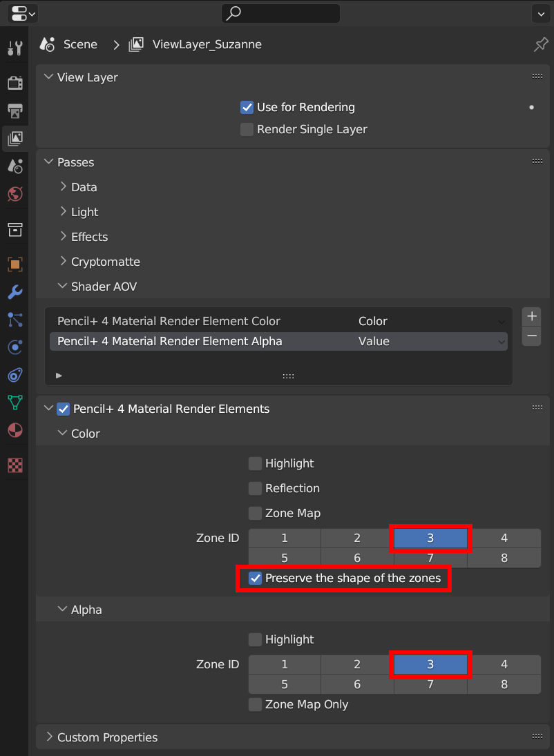Image resolution: width=554 pixels, height=756 pixels.
Task: Enable the Zone Map Only checkbox
Action: pos(255,705)
